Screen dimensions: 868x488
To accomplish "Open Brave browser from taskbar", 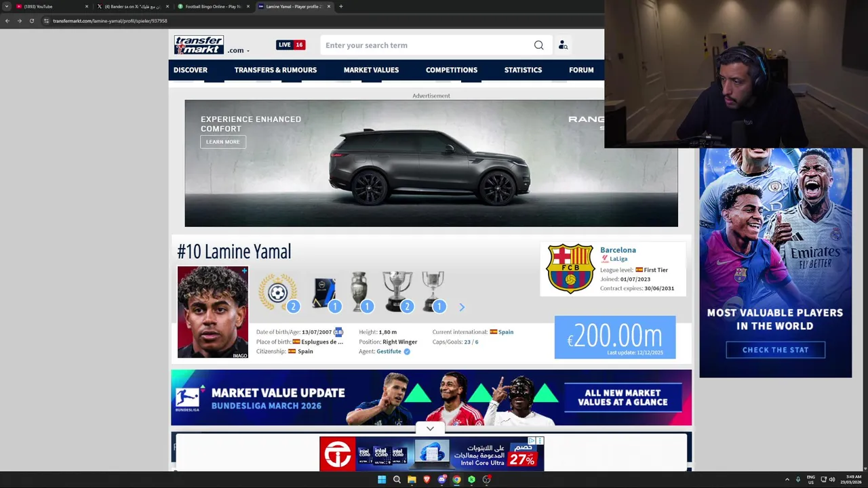I will coord(427,479).
